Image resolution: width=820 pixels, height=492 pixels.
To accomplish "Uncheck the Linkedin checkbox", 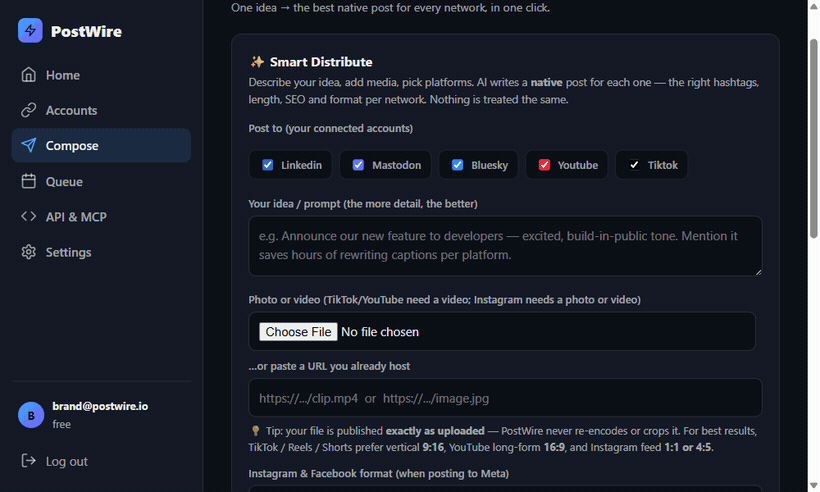I will coord(267,165).
